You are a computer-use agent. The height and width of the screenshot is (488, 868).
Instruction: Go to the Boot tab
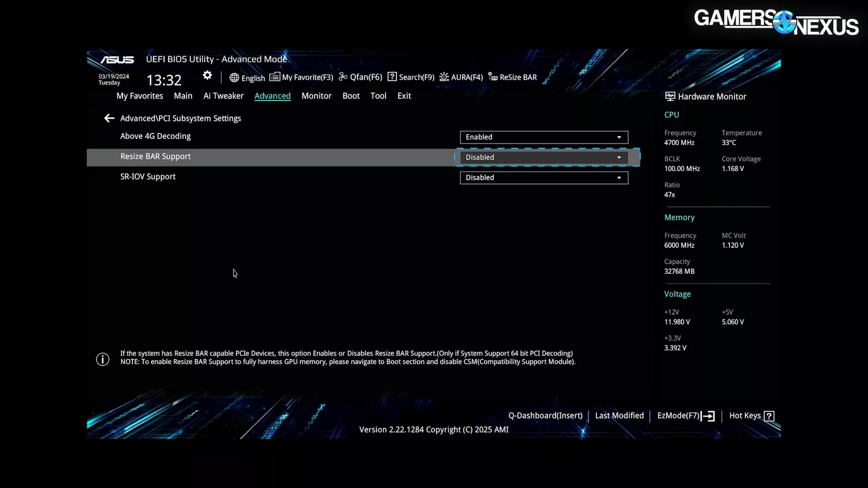(x=351, y=96)
